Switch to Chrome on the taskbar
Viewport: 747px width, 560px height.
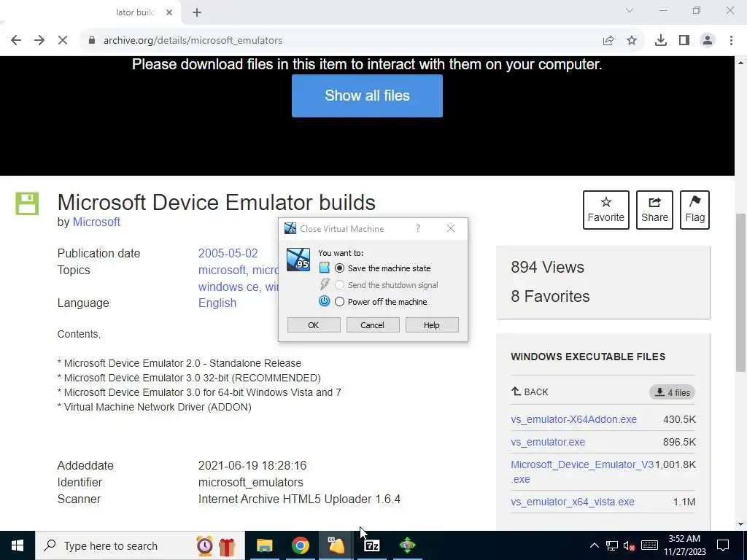[300, 545]
